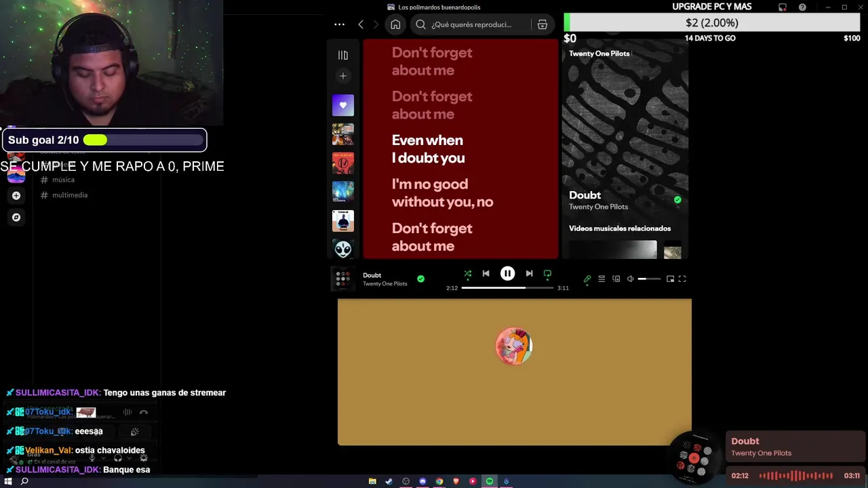The height and width of the screenshot is (488, 868).
Task: Click the 'Los polimardos buenardopolis' window title
Action: tap(439, 7)
